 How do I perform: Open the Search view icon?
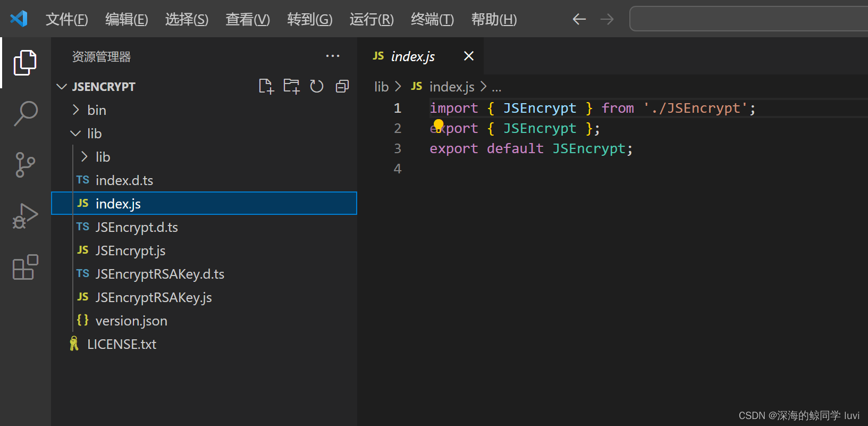coord(25,113)
